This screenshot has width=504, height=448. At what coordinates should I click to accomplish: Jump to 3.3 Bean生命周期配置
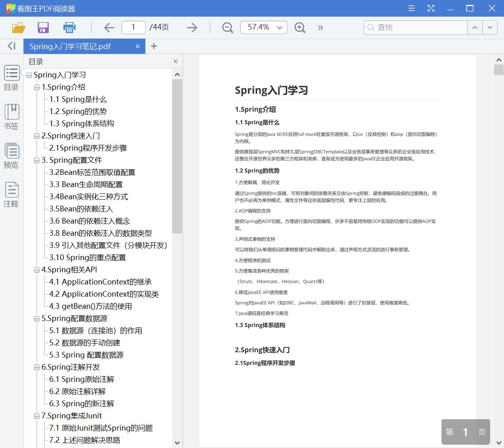86,185
